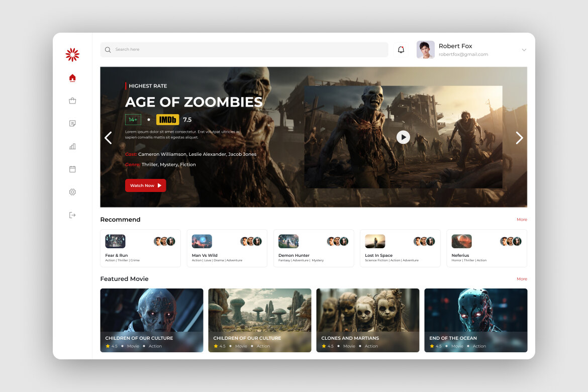This screenshot has height=392, width=588.
Task: Select the Demon Hunter recommended card
Action: [x=314, y=248]
